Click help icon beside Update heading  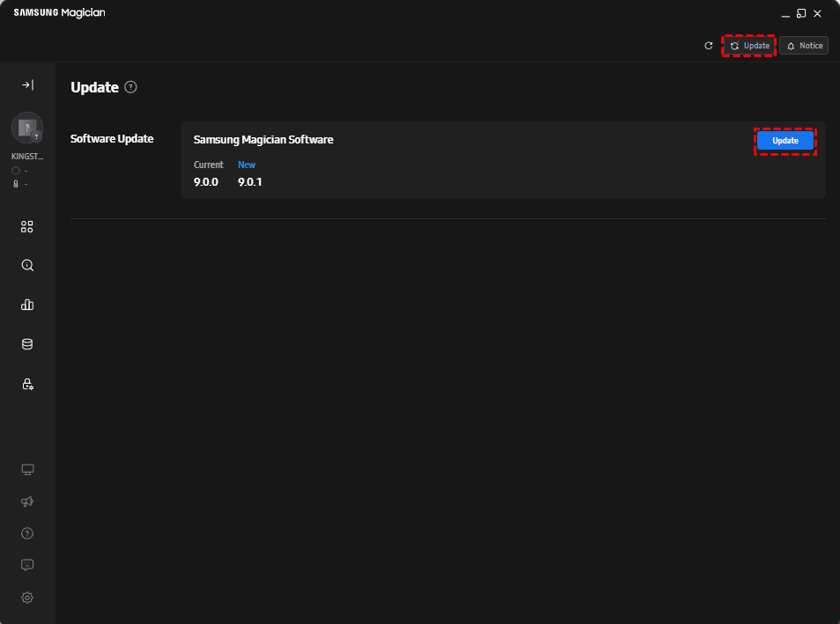pos(131,87)
